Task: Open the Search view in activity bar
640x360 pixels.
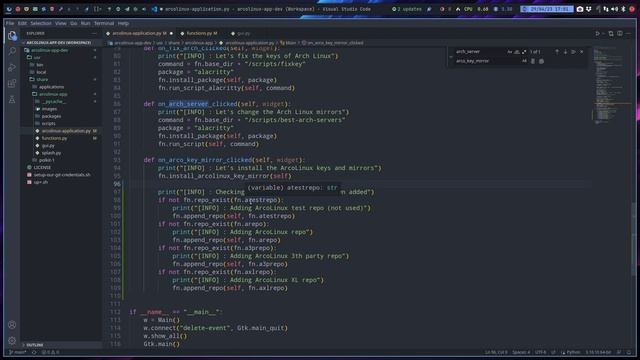Action: click(12, 51)
